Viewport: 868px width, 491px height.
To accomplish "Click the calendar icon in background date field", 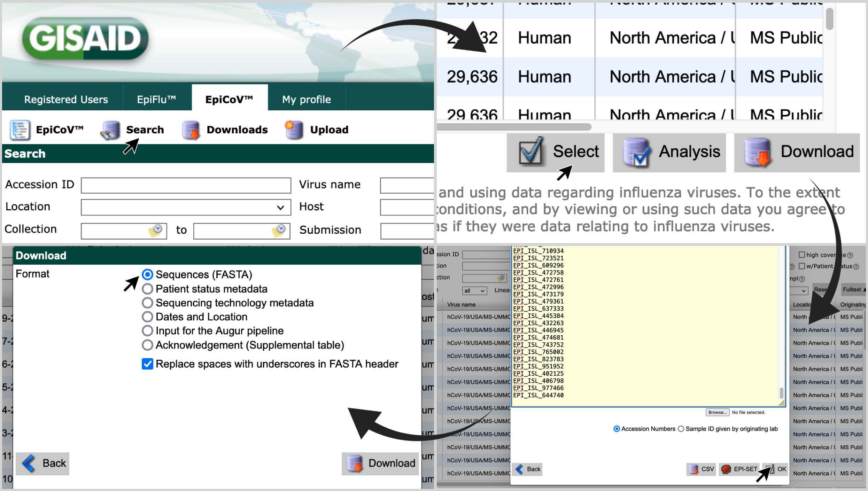I will pos(501,278).
